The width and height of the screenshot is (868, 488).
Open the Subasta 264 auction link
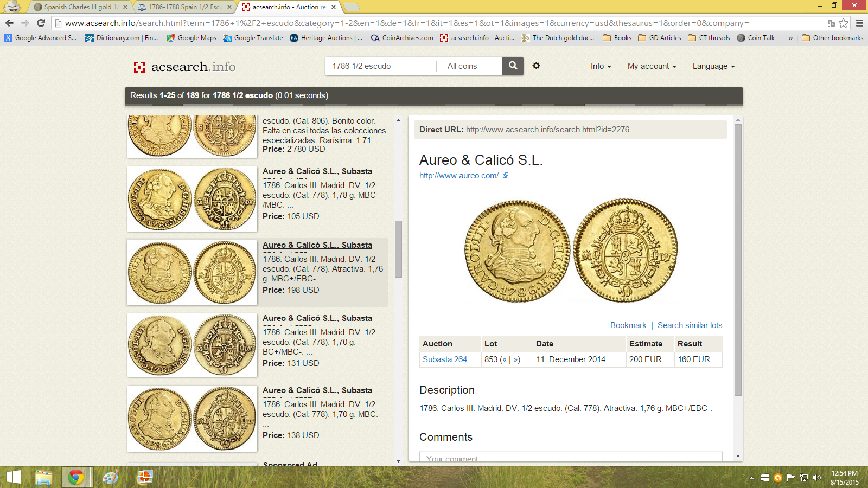coord(445,359)
